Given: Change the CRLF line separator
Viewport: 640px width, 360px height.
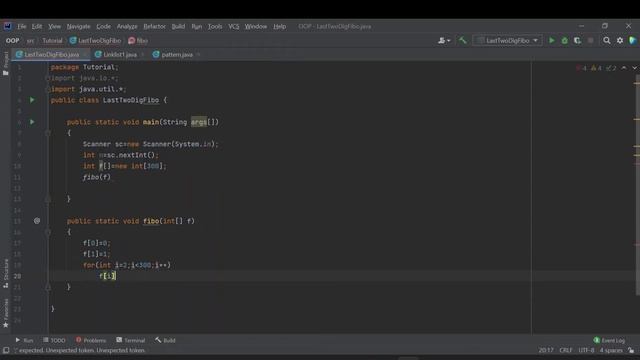Looking at the screenshot, I should click(x=566, y=351).
